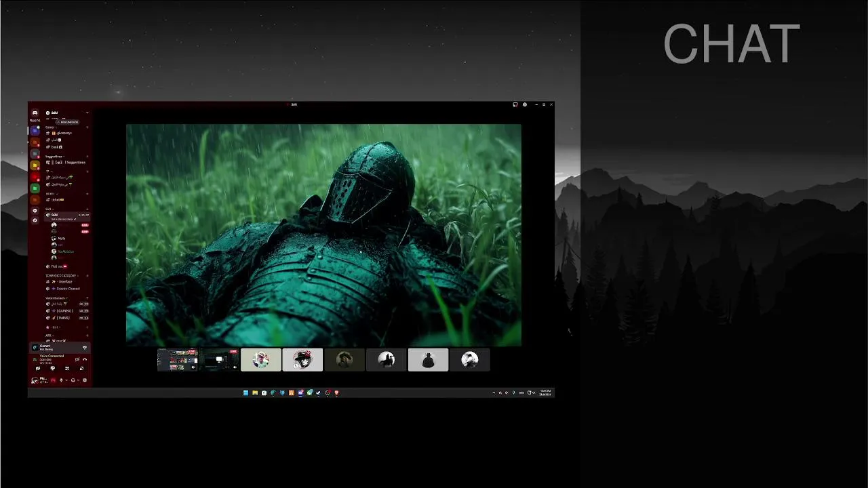Join the [TAlKNG] voice channel

[x=66, y=318]
